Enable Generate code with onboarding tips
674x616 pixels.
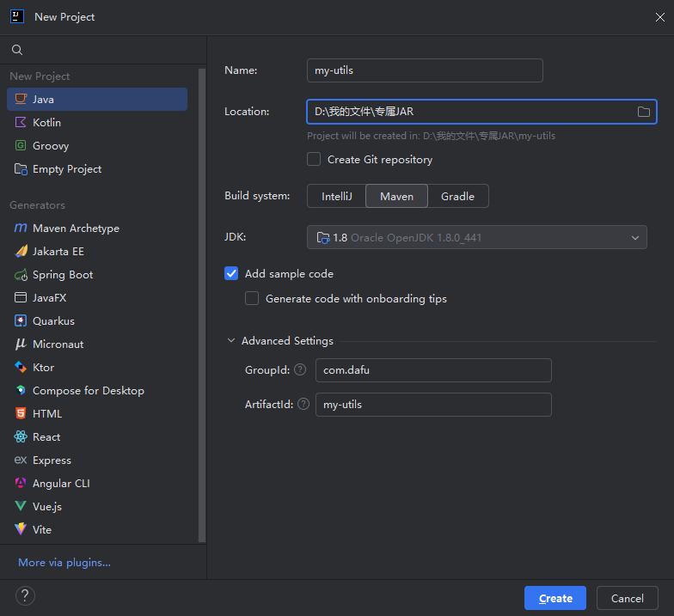click(x=252, y=299)
